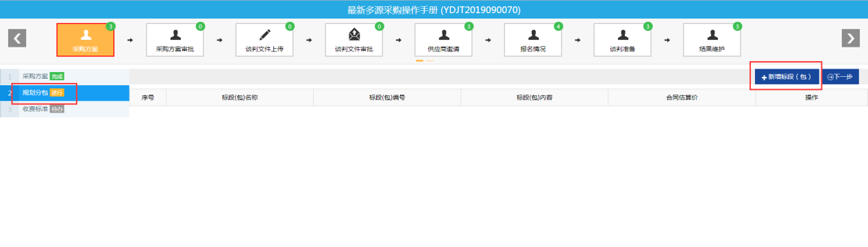Open the 供应商邀请 workflow step

click(443, 40)
